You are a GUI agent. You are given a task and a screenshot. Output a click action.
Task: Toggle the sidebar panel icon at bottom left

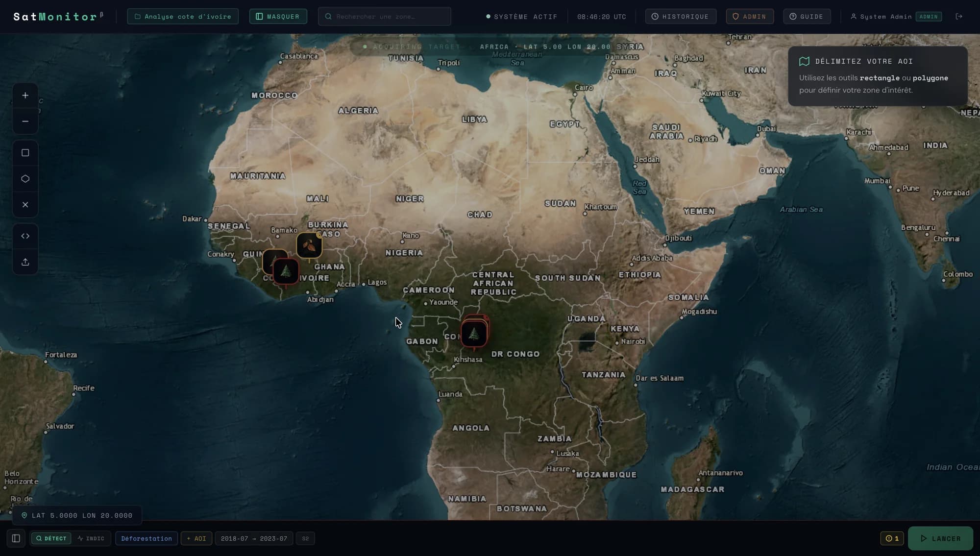click(x=16, y=538)
